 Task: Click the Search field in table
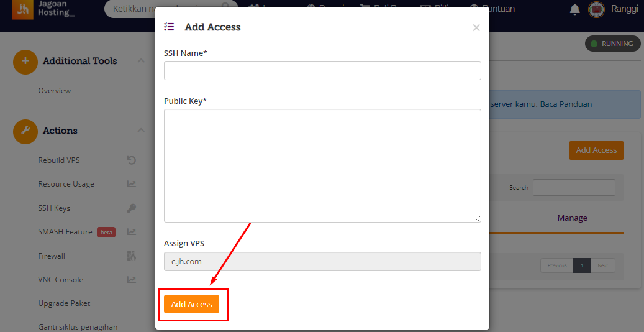[x=574, y=188]
